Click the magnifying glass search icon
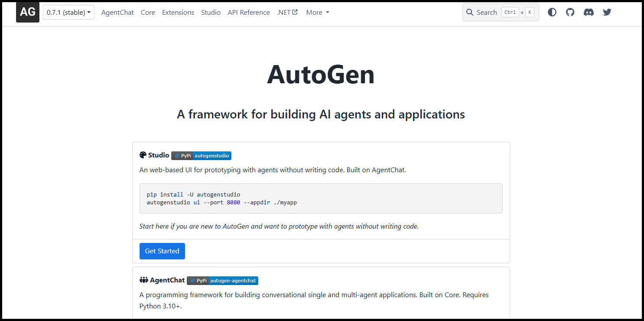The height and width of the screenshot is (321, 644). 470,12
